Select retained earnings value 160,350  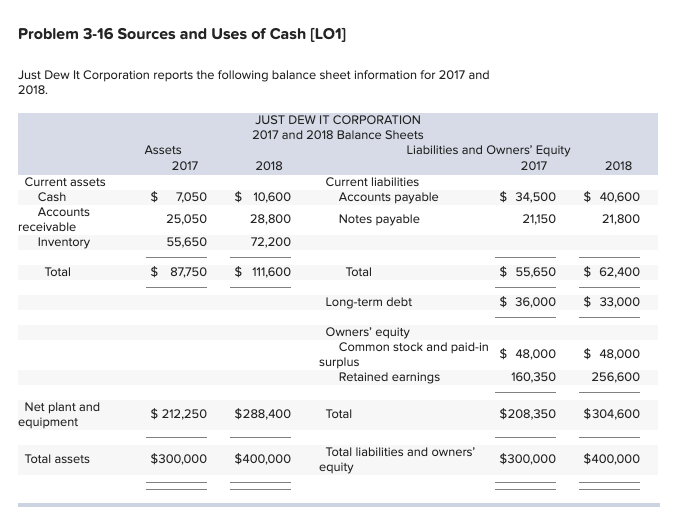533,377
